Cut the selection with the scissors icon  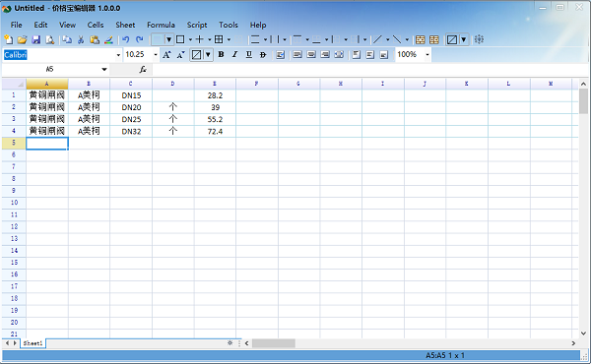tap(81, 39)
